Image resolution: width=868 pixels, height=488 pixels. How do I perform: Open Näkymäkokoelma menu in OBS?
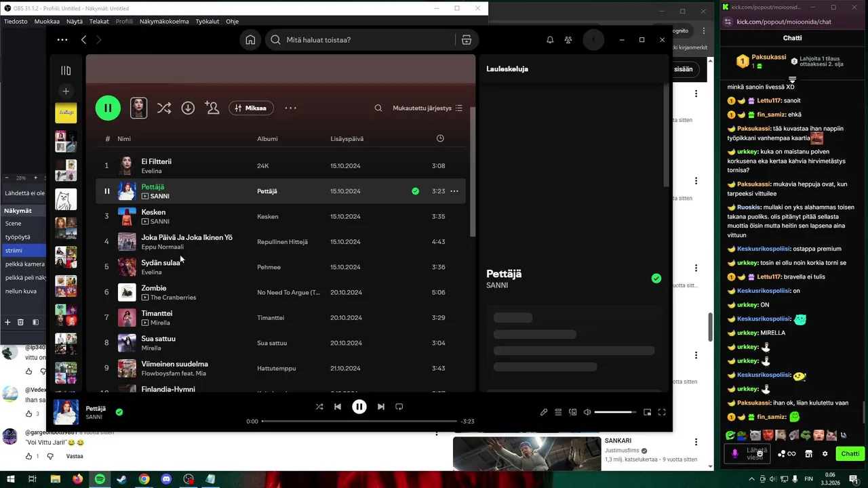[x=164, y=21]
